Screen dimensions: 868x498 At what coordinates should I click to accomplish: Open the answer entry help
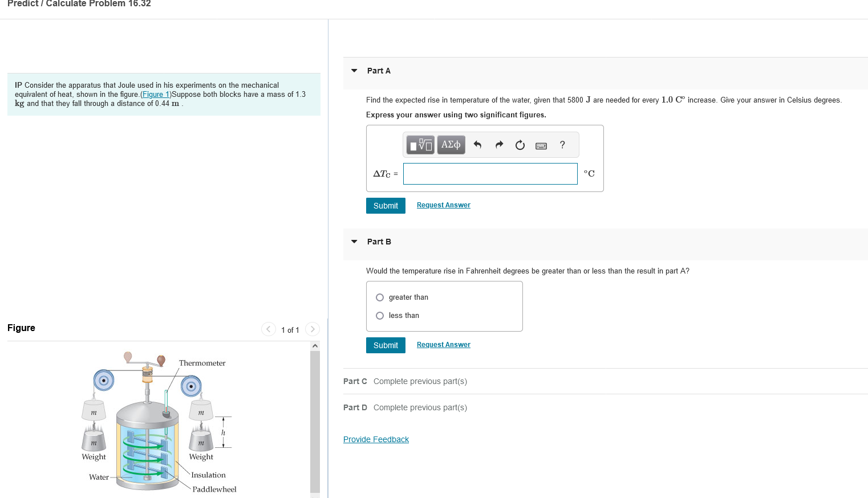[x=562, y=145]
